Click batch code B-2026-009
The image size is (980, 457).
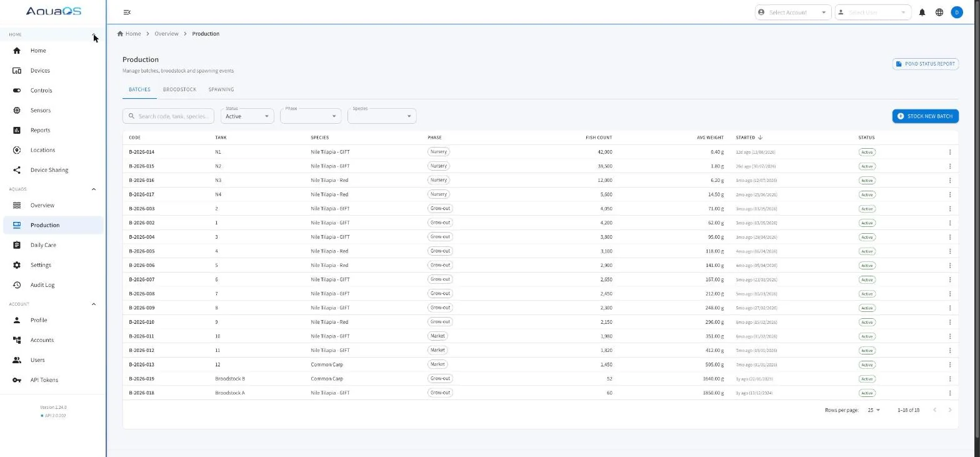pyautogui.click(x=141, y=308)
